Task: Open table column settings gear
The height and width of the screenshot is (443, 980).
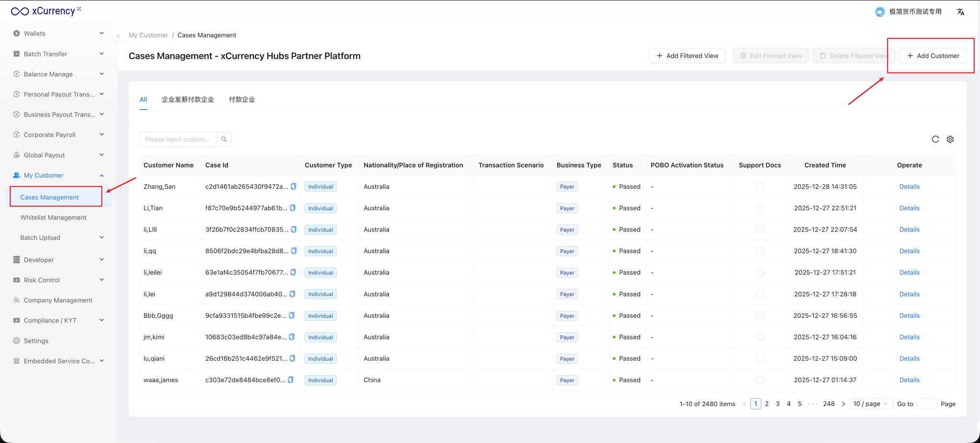Action: pos(950,139)
